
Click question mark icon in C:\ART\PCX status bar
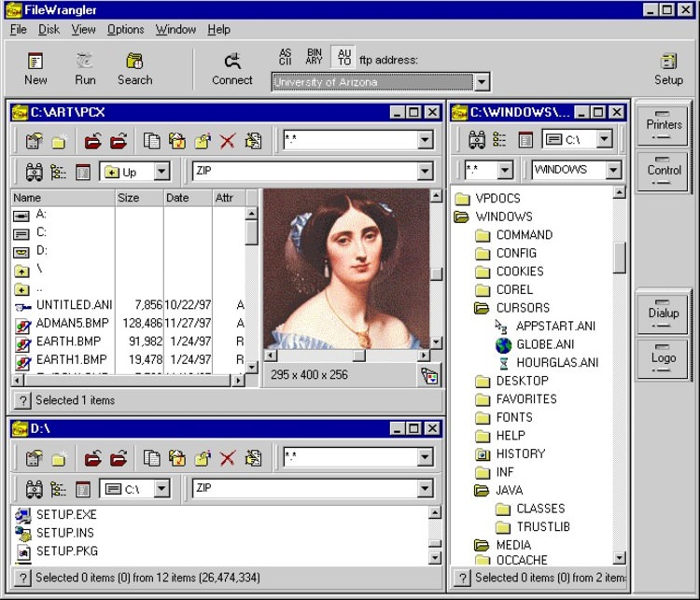[22, 400]
